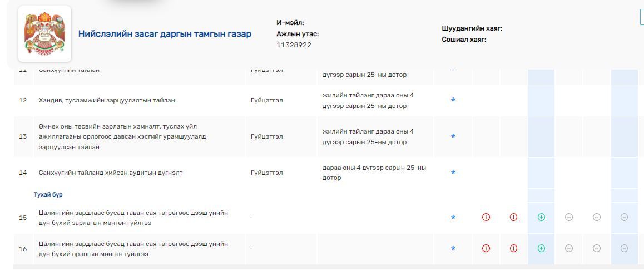Select the Хандив, тусламжийн зарцуулалтын тайлан row

[x=107, y=100]
